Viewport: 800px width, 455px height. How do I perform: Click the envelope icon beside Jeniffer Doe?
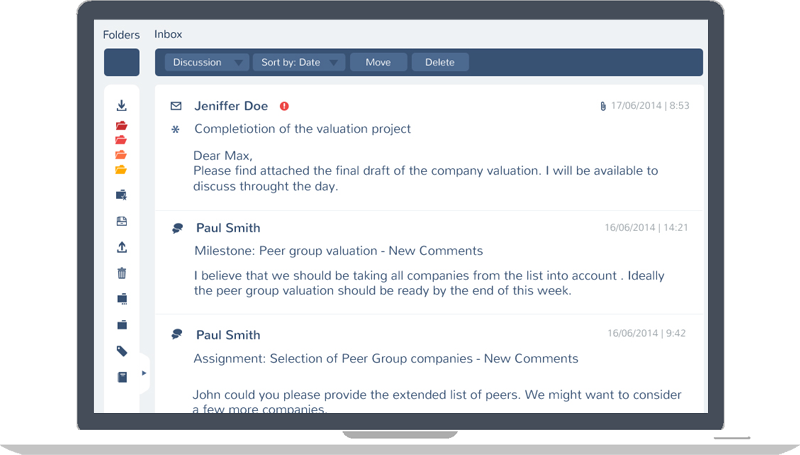coord(176,106)
